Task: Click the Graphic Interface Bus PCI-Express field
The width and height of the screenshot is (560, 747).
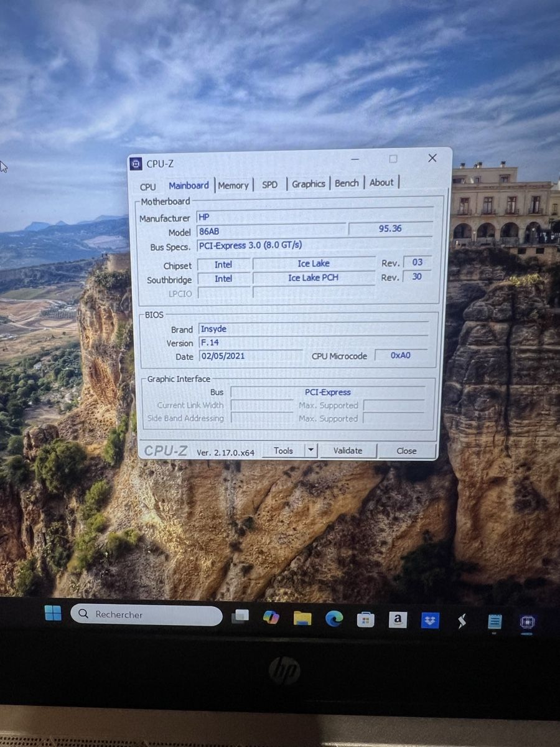Action: [x=328, y=392]
